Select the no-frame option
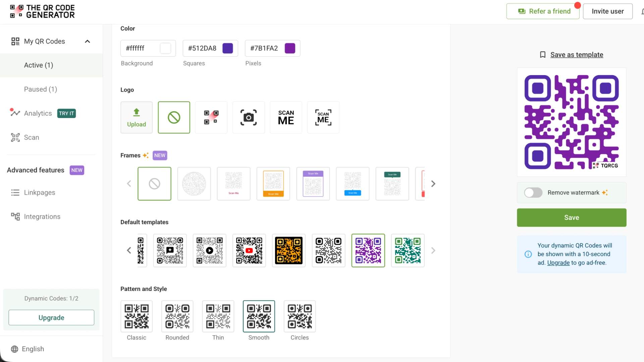The image size is (644, 362). (154, 184)
